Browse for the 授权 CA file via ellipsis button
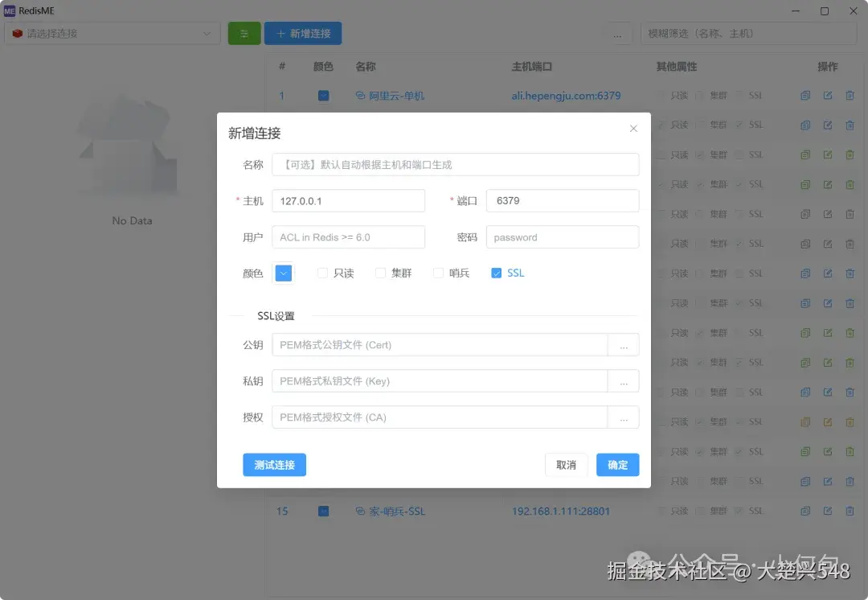This screenshot has height=600, width=868. (624, 417)
